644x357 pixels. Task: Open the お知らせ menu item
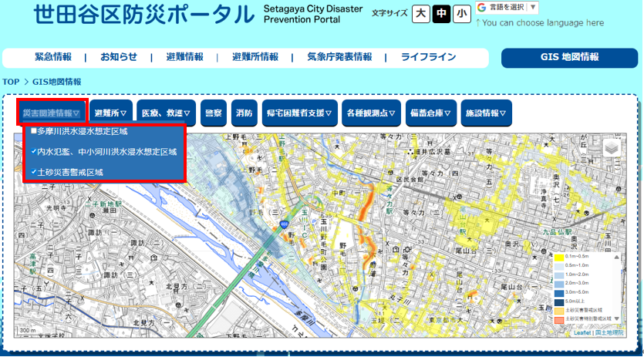[x=119, y=57]
